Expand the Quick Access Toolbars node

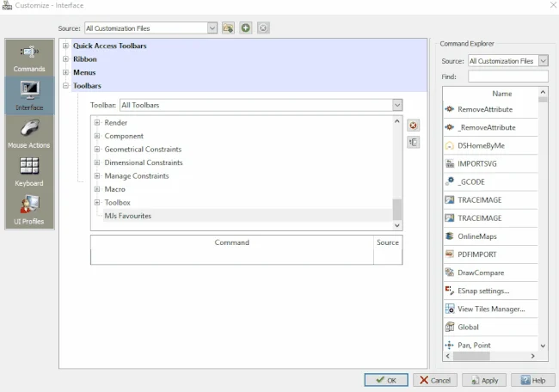[x=66, y=46]
